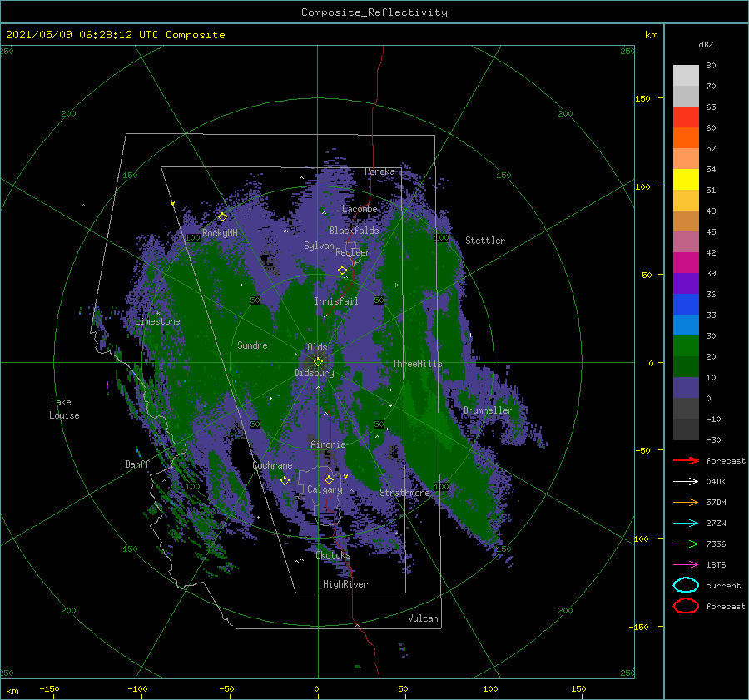Select the cyan 27ZW arrow symbol
Viewport: 749px width, 700px height.
pyautogui.click(x=686, y=524)
